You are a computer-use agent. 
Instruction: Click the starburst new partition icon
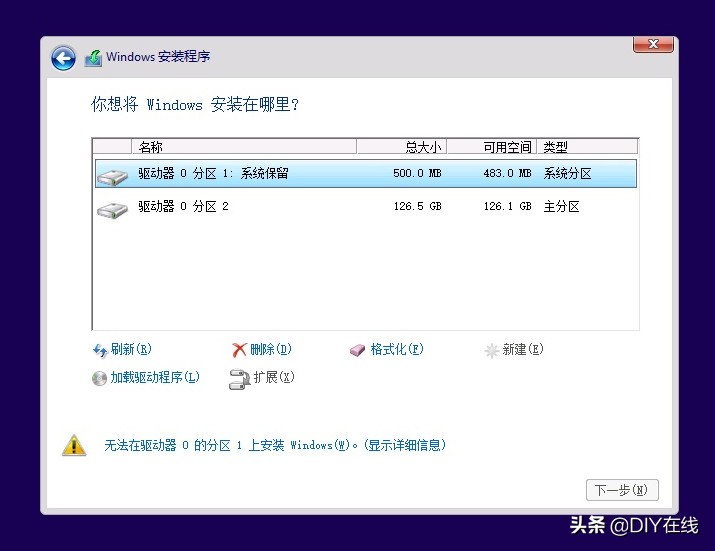click(x=492, y=350)
